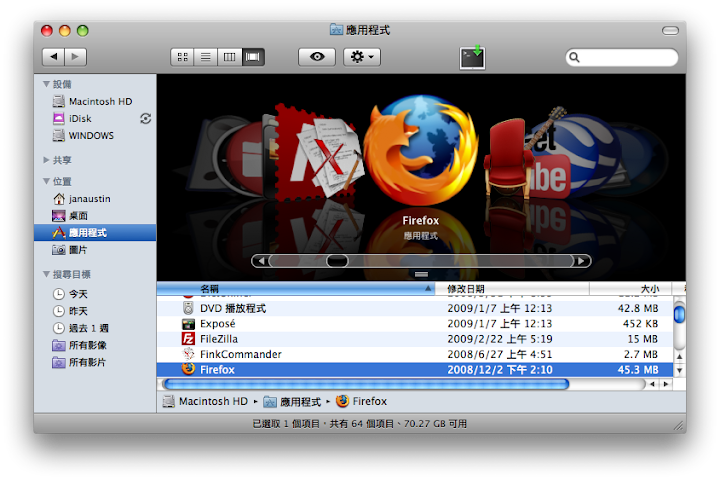Open 圖片 in the sidebar
Image resolution: width=720 pixels, height=480 pixels.
point(95,250)
